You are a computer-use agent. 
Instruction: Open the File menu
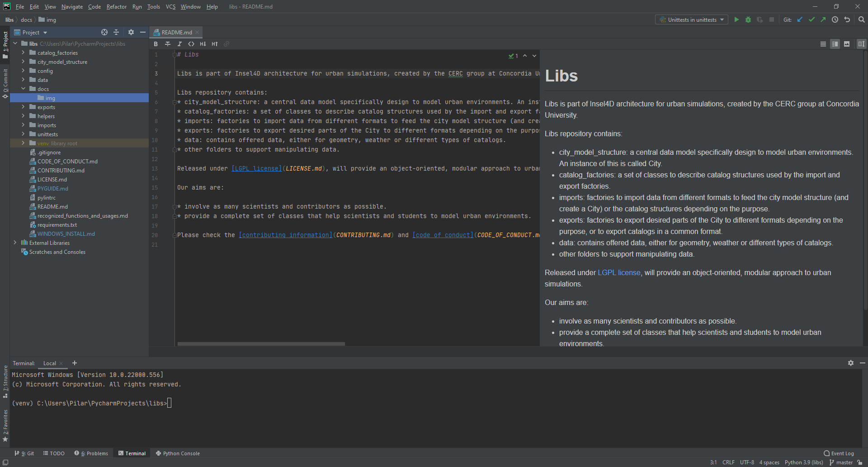point(20,6)
